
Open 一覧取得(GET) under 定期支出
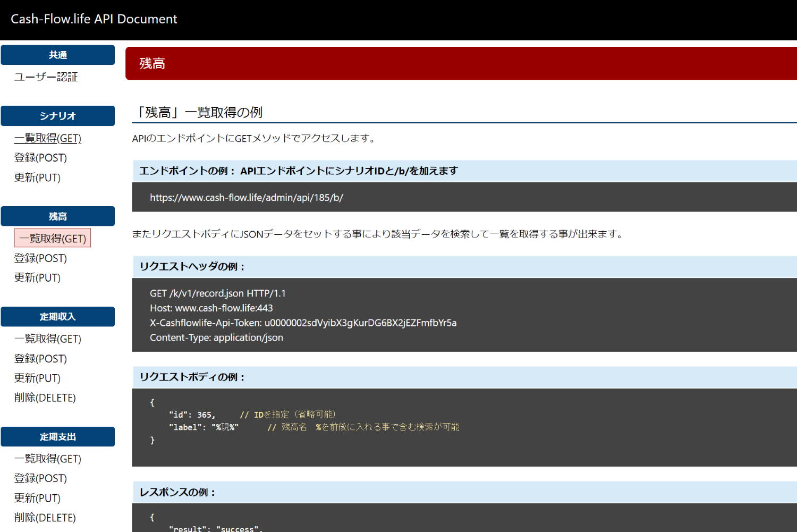click(48, 459)
